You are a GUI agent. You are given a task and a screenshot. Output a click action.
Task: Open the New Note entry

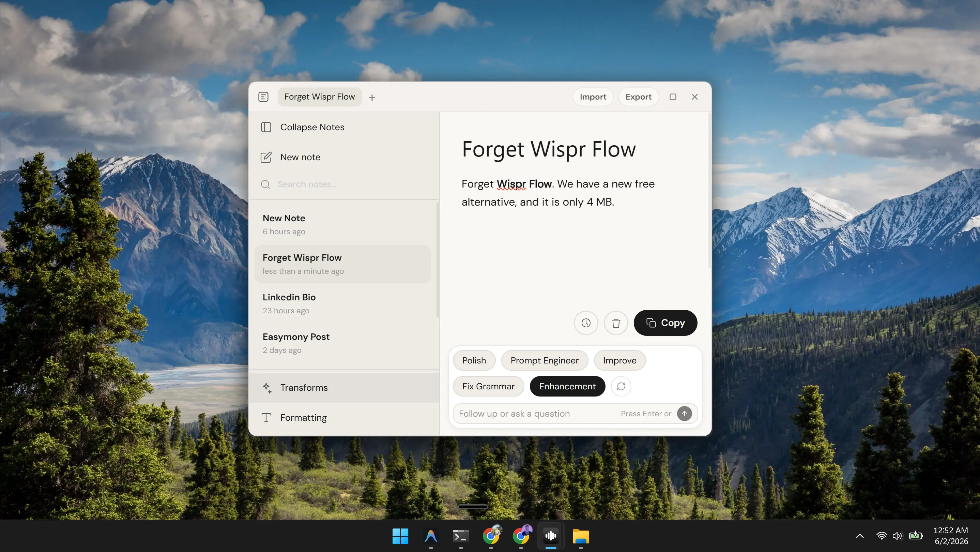click(x=342, y=225)
